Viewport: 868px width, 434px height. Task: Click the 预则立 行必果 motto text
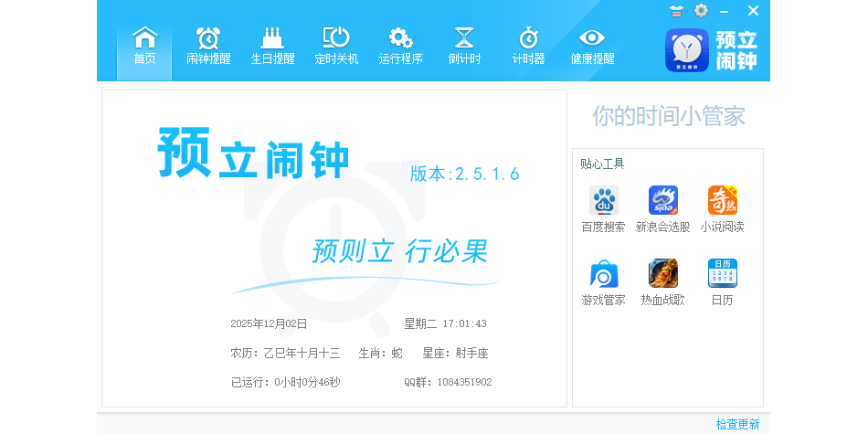[x=399, y=251]
